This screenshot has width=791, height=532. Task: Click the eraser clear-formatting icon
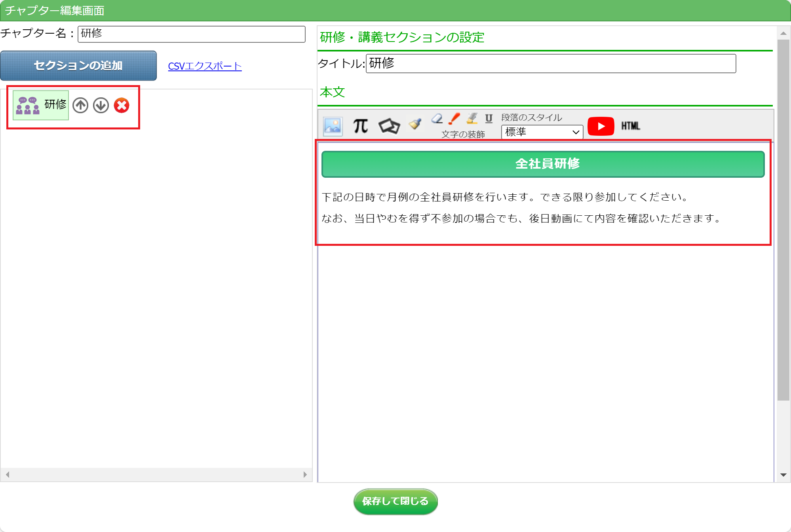437,118
